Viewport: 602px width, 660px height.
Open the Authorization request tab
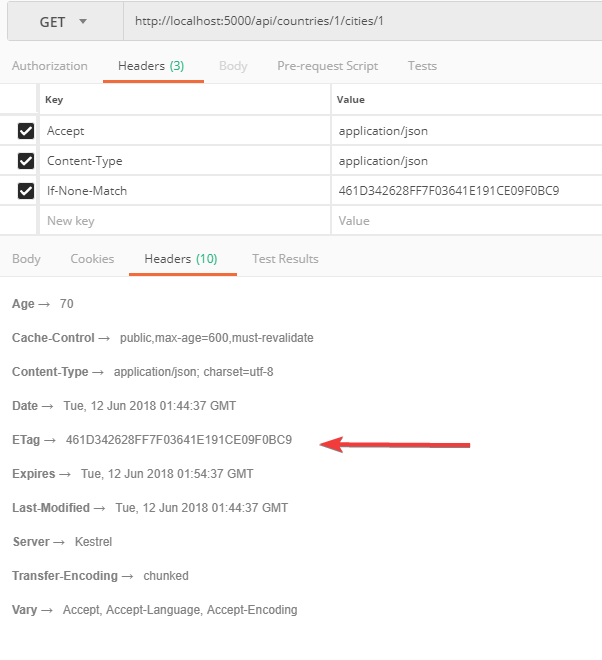click(50, 66)
